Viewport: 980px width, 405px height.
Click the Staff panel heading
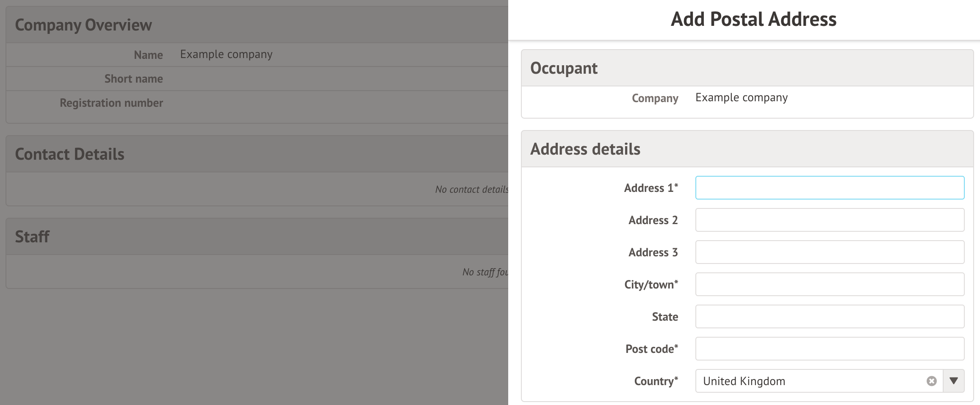32,237
